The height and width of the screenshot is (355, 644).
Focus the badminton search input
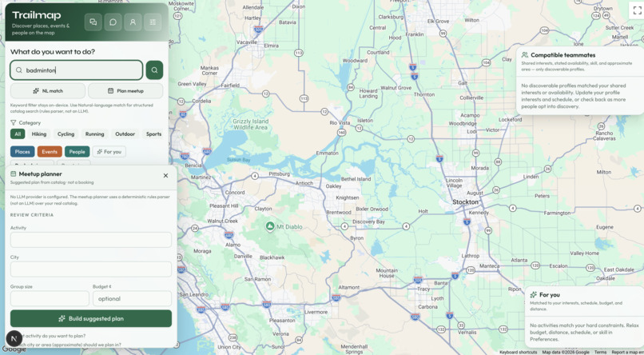[77, 70]
